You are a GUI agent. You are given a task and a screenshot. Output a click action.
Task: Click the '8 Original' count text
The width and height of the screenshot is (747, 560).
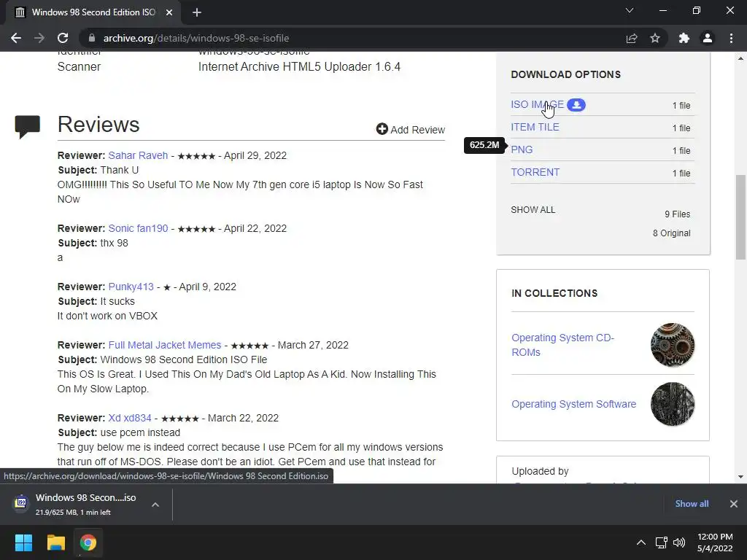(671, 233)
